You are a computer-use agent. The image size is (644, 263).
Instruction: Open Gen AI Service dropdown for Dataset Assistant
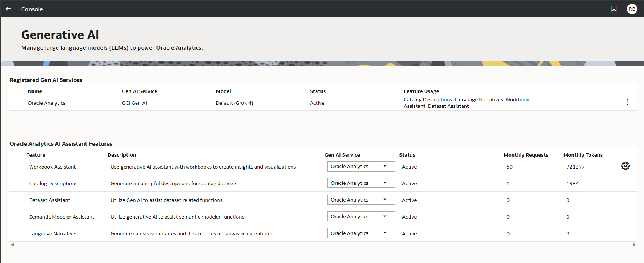click(x=361, y=200)
